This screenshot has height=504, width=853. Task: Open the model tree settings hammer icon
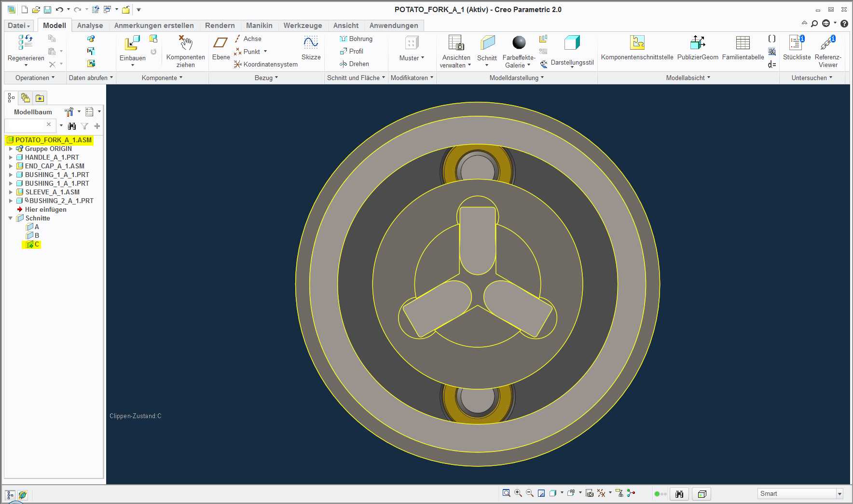click(x=69, y=112)
